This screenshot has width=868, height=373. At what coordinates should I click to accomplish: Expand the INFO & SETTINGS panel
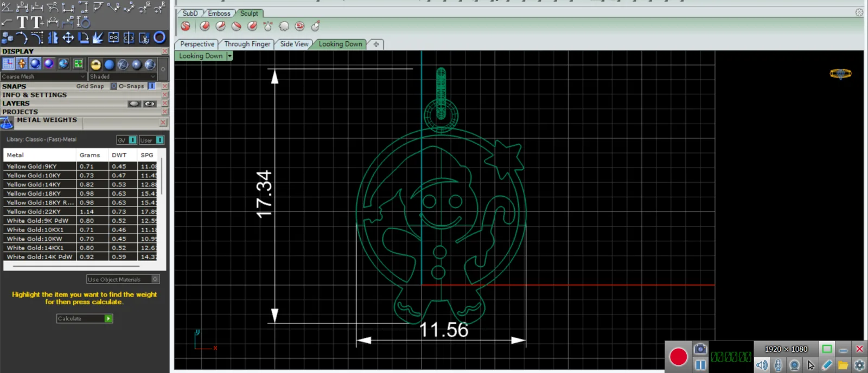[34, 95]
